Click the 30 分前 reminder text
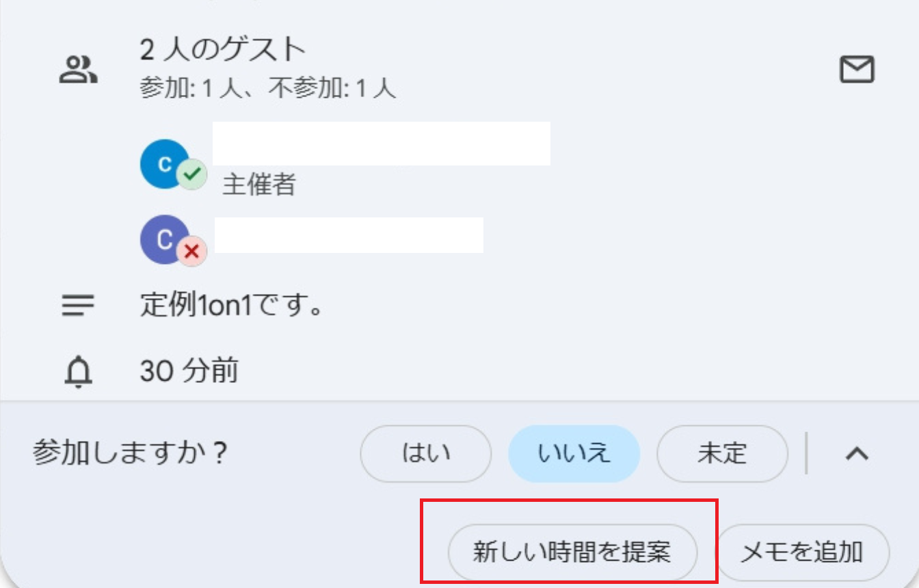Image resolution: width=919 pixels, height=588 pixels. [x=189, y=371]
